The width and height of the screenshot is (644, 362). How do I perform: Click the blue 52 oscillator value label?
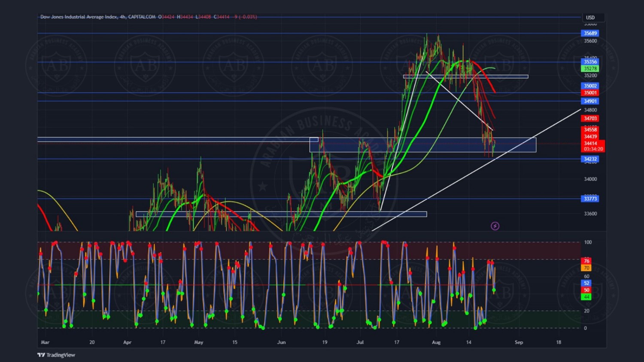(586, 283)
